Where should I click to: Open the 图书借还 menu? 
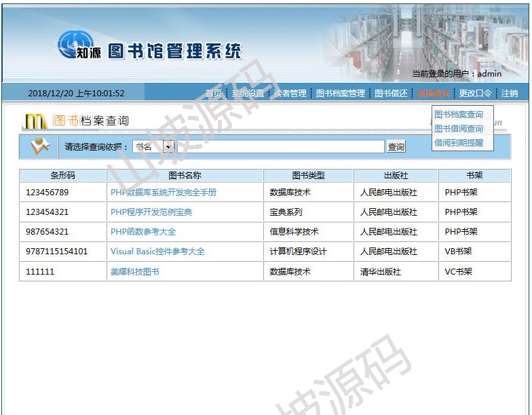click(x=392, y=94)
